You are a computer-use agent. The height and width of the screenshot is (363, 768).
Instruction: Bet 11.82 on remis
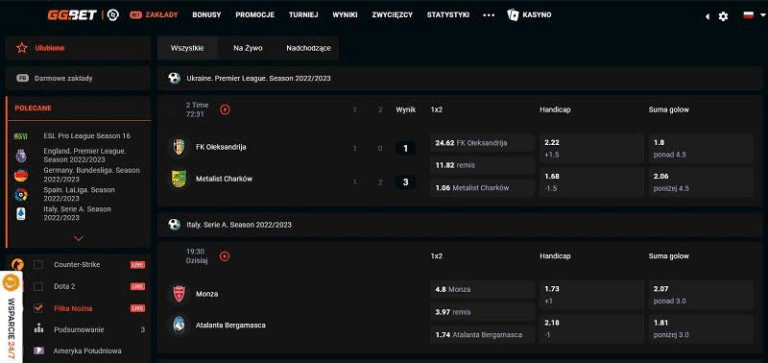pyautogui.click(x=482, y=165)
